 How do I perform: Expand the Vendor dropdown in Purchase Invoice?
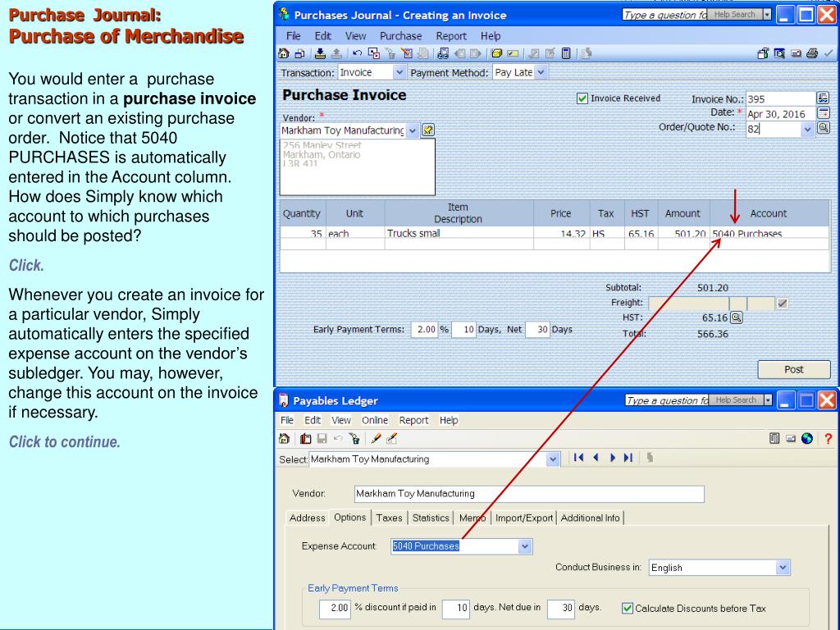click(412, 130)
